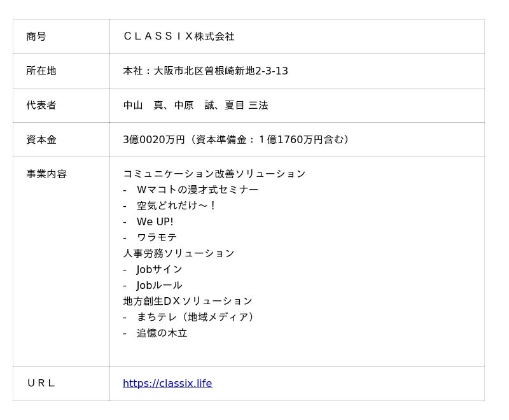Image resolution: width=509 pixels, height=420 pixels.
Task: Select the 資本金 label cell
Action: pos(41,139)
